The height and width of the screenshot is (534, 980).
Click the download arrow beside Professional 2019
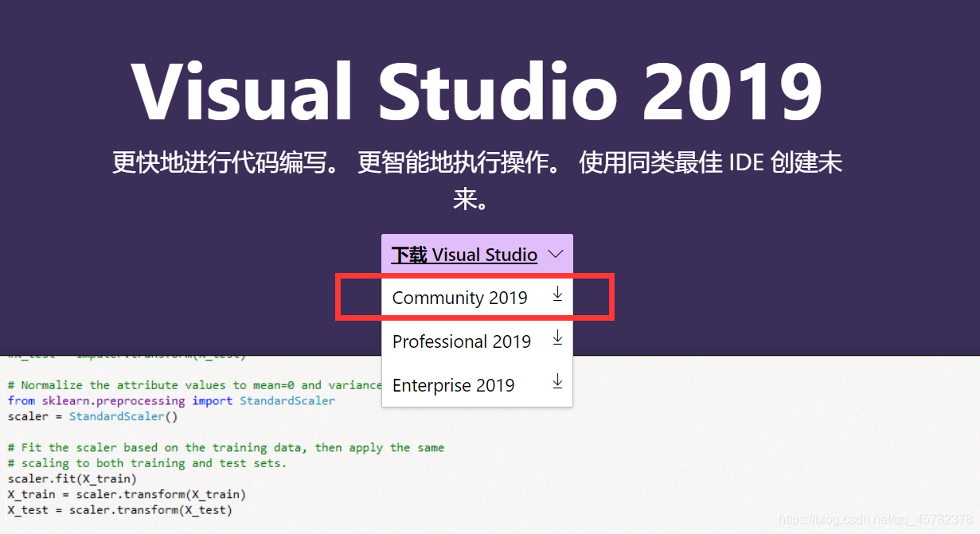[x=557, y=339]
